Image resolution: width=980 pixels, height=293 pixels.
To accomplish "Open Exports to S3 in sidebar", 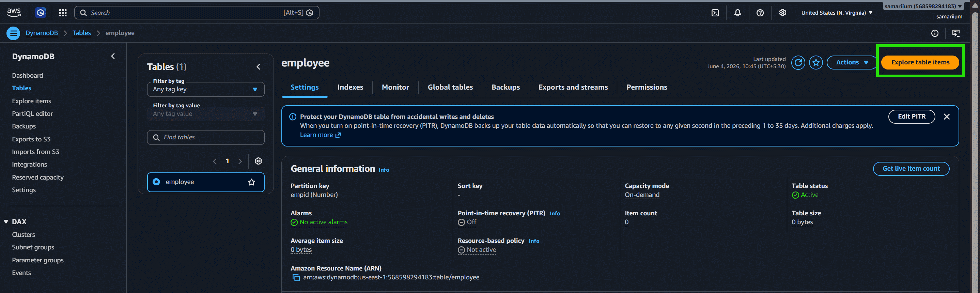I will [x=31, y=139].
